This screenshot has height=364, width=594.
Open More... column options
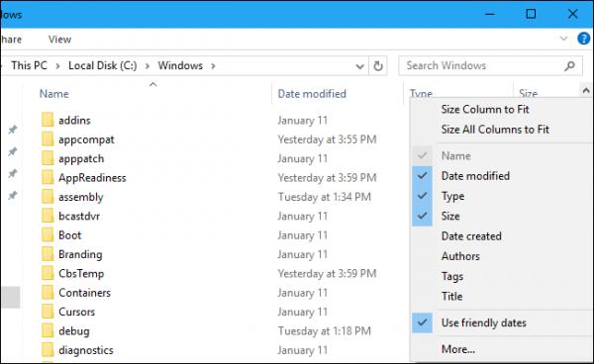click(x=458, y=349)
